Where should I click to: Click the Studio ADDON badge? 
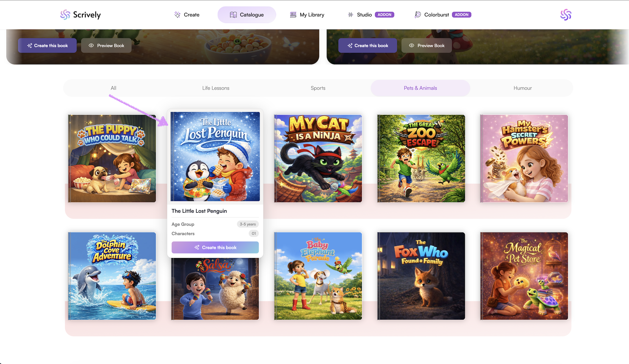coord(384,15)
